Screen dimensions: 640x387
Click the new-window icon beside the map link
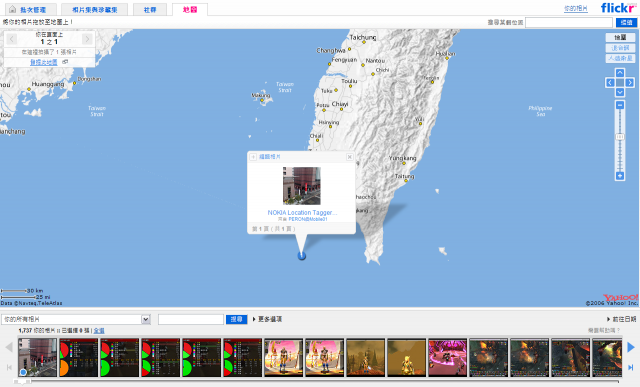pyautogui.click(x=65, y=62)
